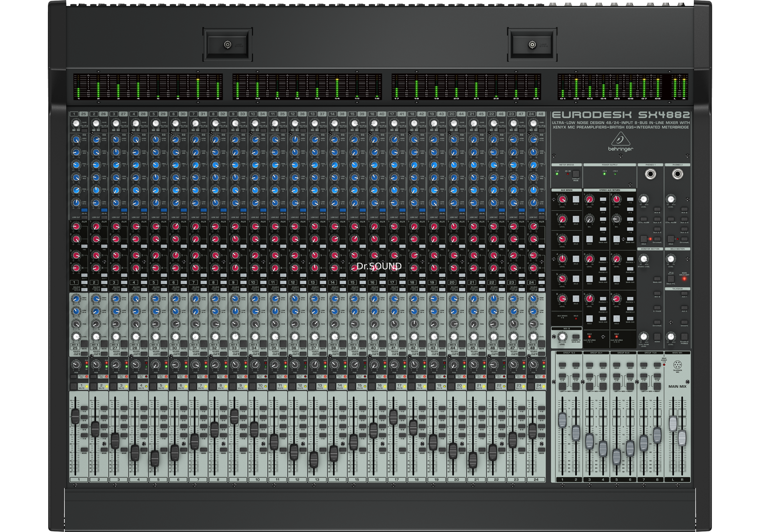Click the Aux Send 6 LEVEL knob
Screen dimensions: 760x532
pyautogui.click(x=562, y=298)
